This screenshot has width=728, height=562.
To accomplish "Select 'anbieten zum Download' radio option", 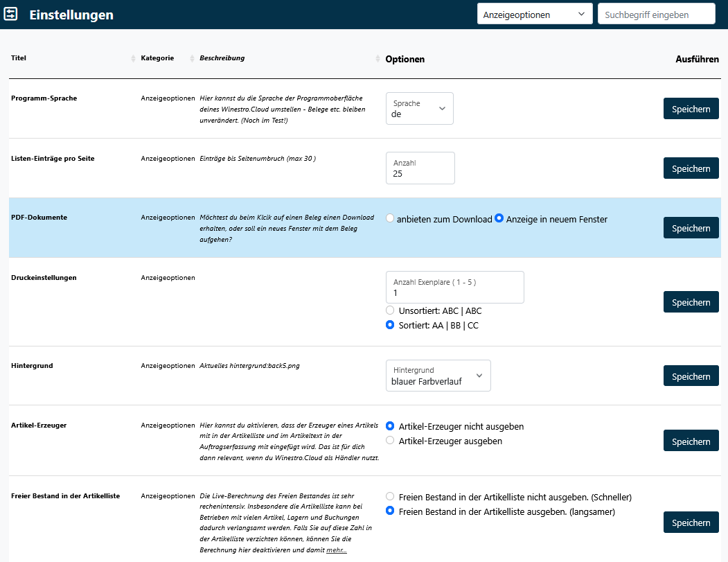I will (390, 218).
